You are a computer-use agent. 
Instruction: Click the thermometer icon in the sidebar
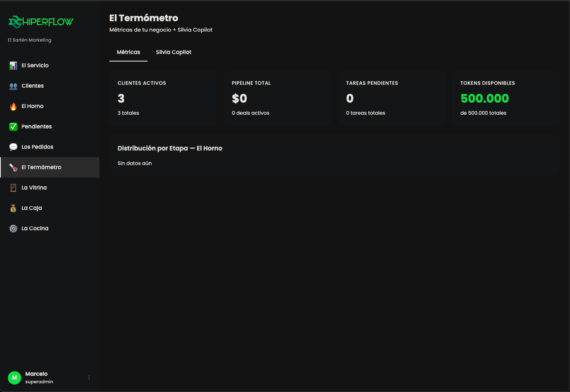click(13, 168)
